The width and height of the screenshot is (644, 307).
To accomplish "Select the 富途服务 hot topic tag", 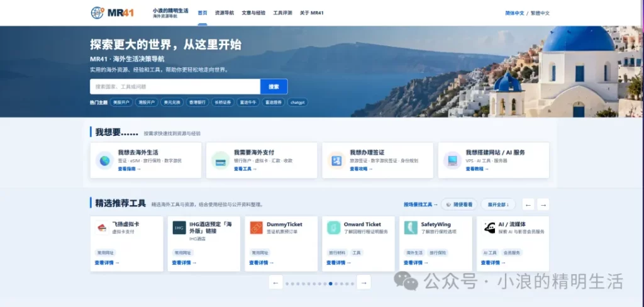I will tap(274, 103).
